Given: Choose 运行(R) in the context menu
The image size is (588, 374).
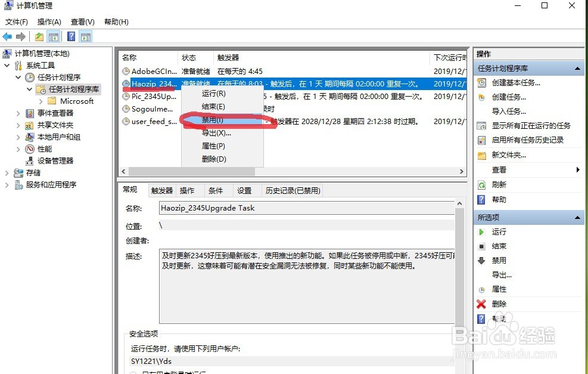Looking at the screenshot, I should 222,94.
